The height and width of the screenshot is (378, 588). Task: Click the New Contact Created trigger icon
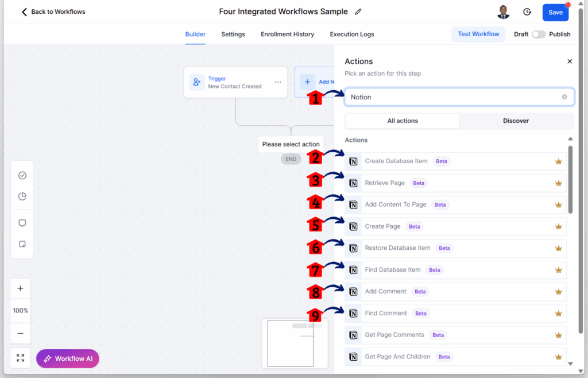pyautogui.click(x=196, y=82)
